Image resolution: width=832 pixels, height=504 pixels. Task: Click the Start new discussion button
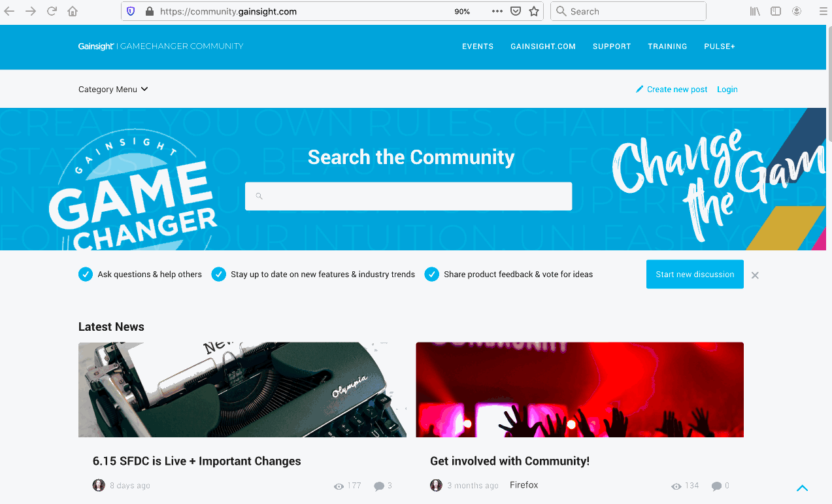point(695,274)
